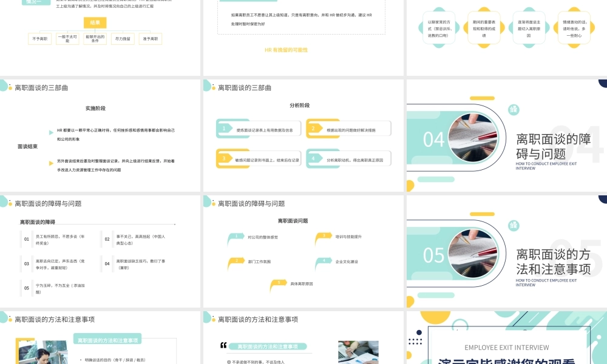
Task: Click the teal ribbon 4 beside 企业文化建设
Action: point(323,263)
